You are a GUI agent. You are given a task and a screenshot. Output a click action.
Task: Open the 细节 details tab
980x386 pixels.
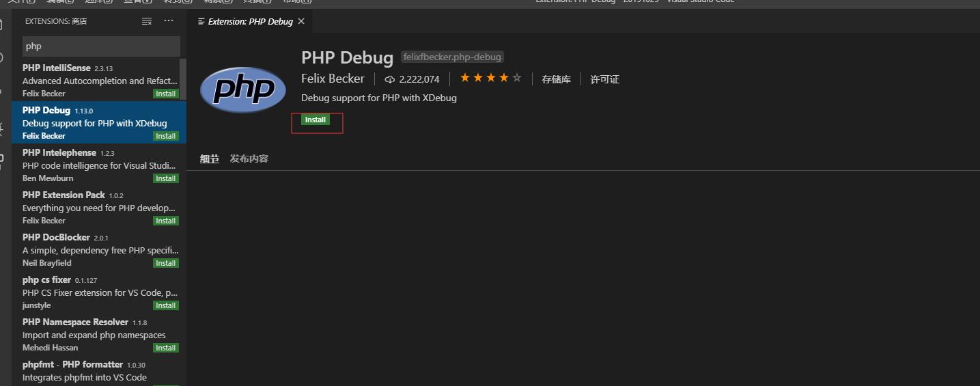pos(210,158)
